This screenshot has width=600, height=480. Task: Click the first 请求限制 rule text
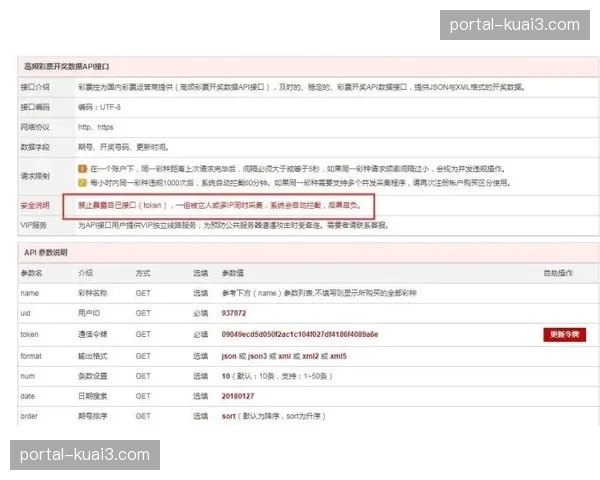298,169
